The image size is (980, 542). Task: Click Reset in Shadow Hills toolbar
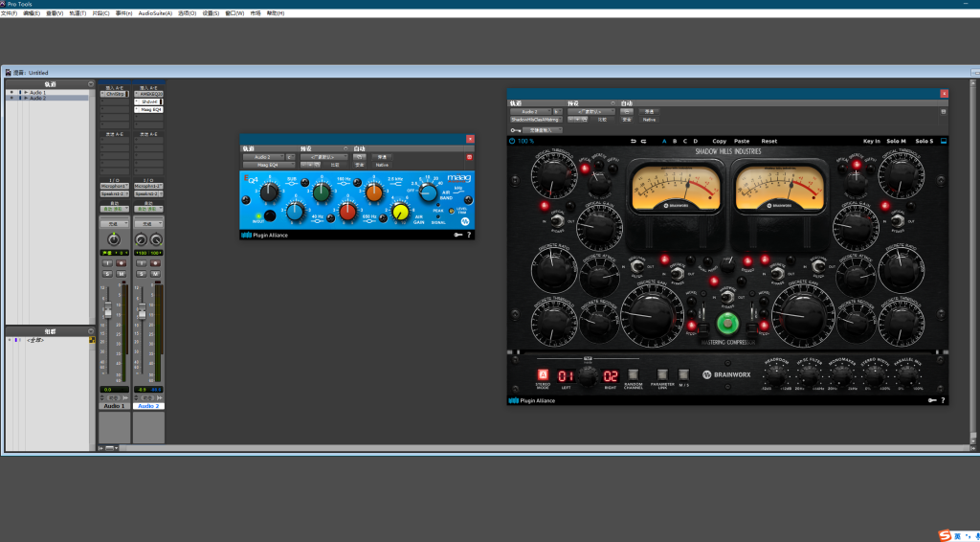pyautogui.click(x=769, y=142)
